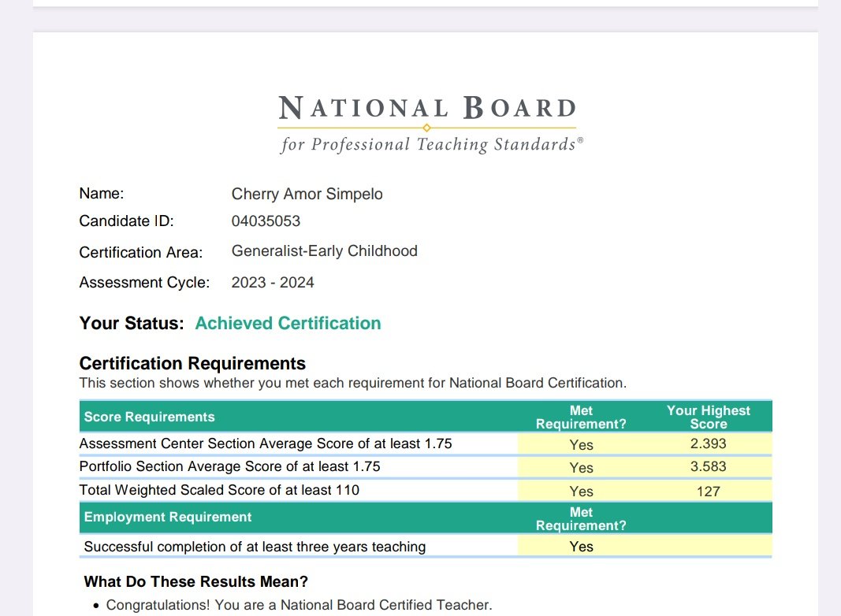Click the 'Assessment Cycle:' label
Screen dimensions: 841x616
[x=144, y=283]
